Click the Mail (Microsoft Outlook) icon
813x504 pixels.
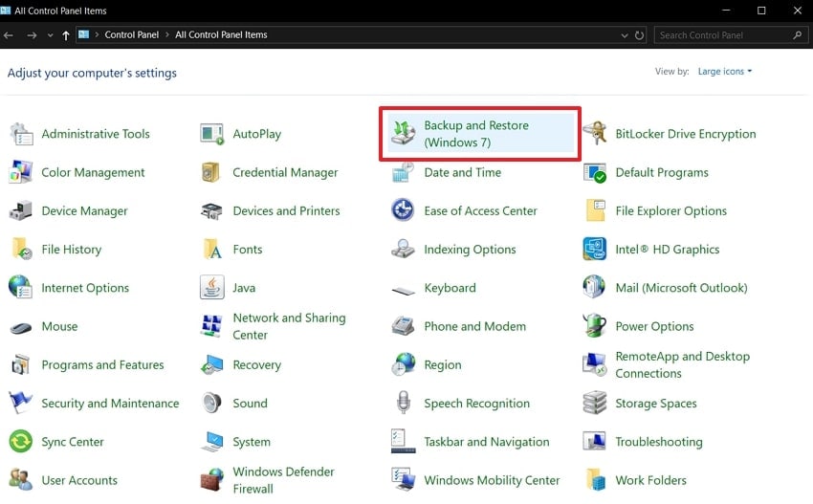coord(594,287)
